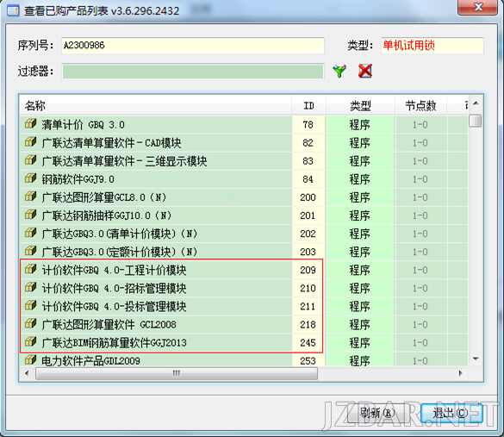Click 1-0 node count in ID 84 row

click(x=420, y=178)
